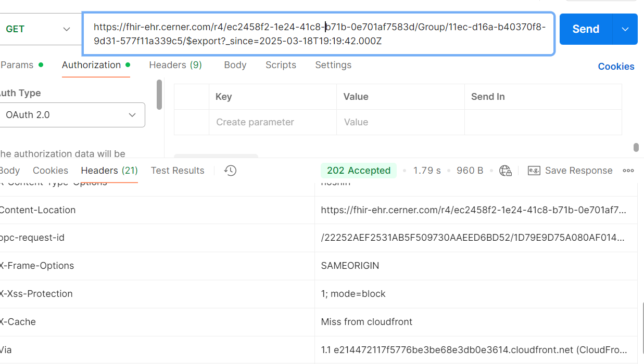The image size is (644, 364).
Task: Open the Scripts tab
Action: 281,65
